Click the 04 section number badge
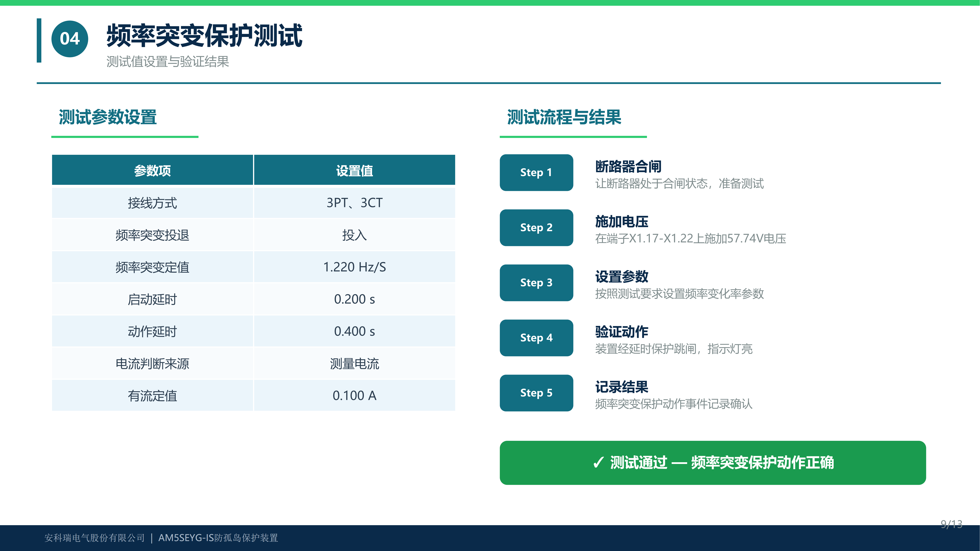Image resolution: width=980 pixels, height=551 pixels. click(70, 39)
